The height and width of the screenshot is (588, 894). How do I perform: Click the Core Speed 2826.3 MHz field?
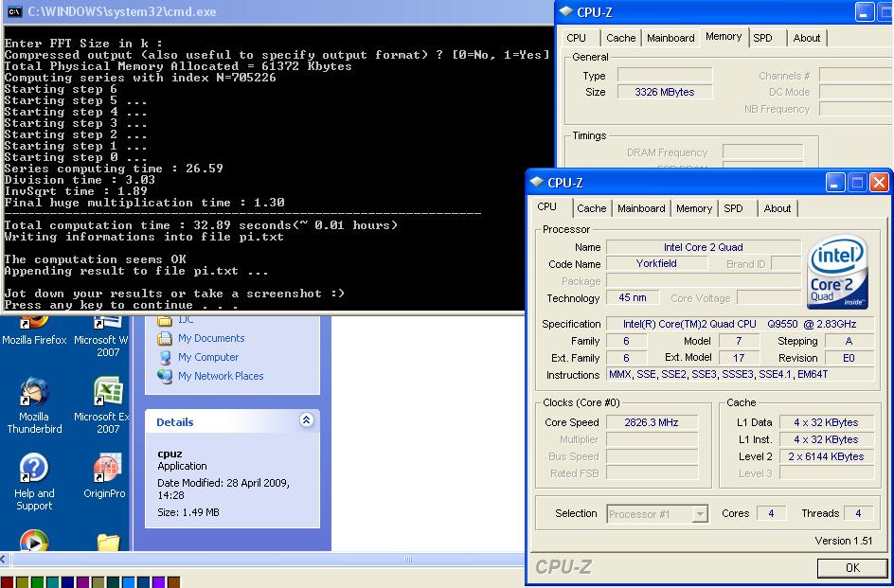652,422
